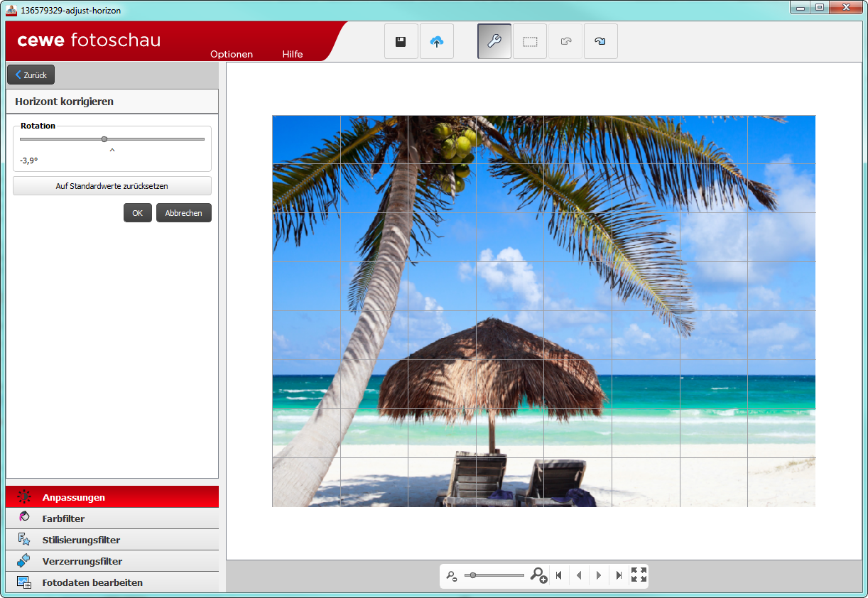
Task: Open the Fotodaten bearbeiten section
Action: click(x=112, y=582)
